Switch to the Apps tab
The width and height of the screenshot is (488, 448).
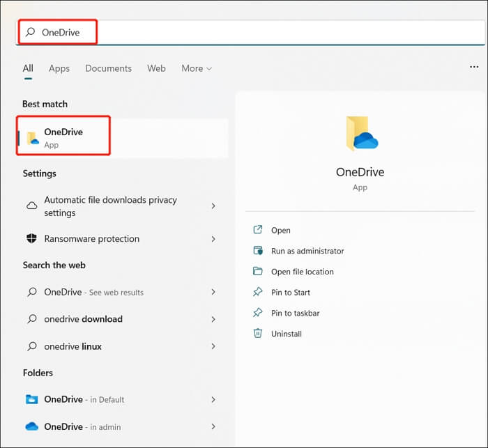coord(59,68)
